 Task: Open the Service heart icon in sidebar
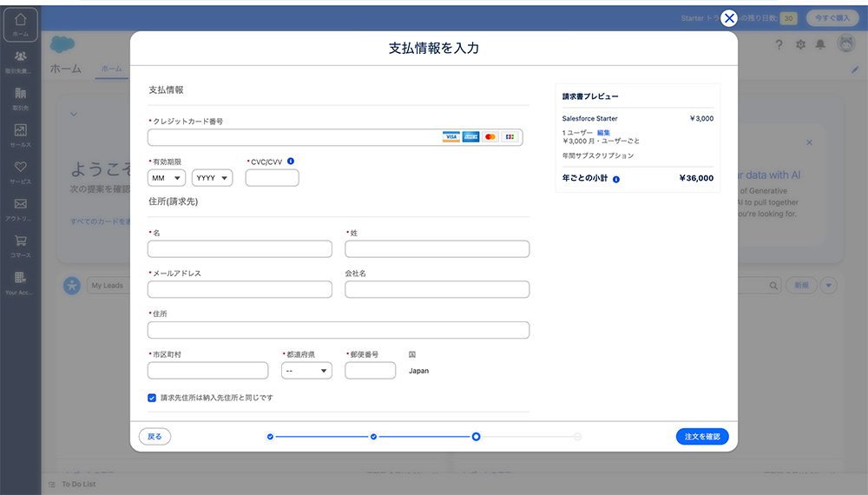(21, 170)
